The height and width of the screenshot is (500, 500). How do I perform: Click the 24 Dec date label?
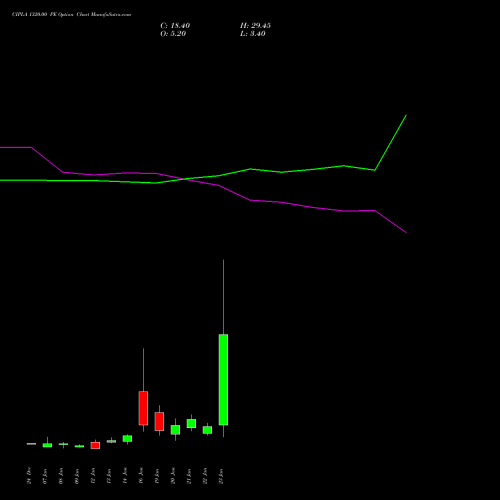click(29, 476)
